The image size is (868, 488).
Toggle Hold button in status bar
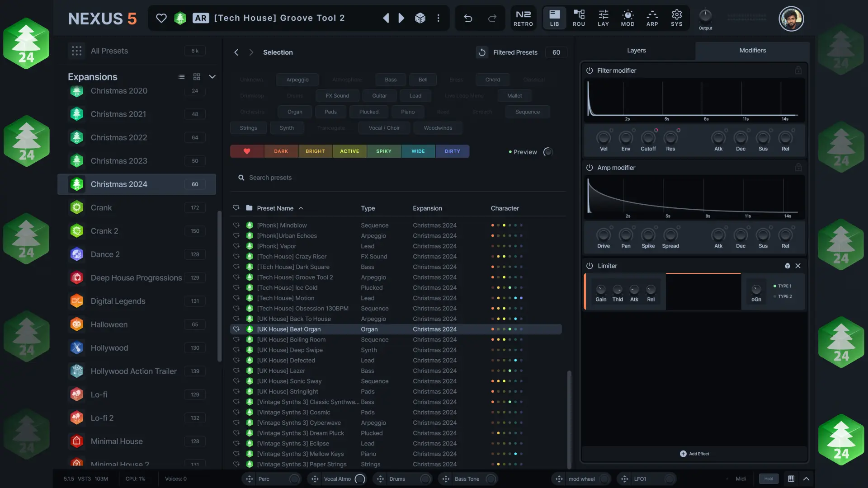pyautogui.click(x=769, y=479)
